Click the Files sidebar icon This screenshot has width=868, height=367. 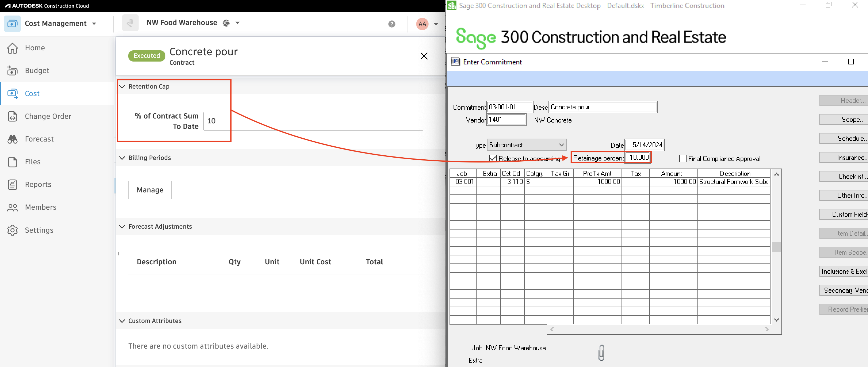[x=12, y=162]
